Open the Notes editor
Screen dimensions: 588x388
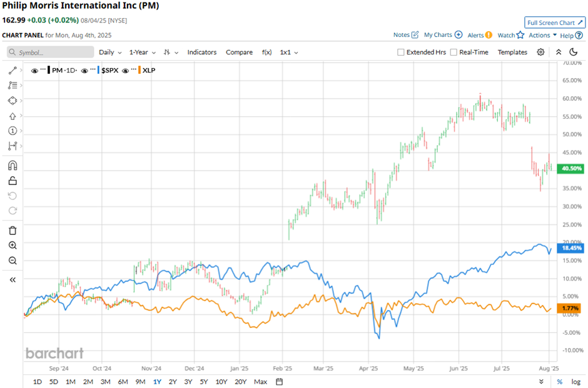point(406,35)
